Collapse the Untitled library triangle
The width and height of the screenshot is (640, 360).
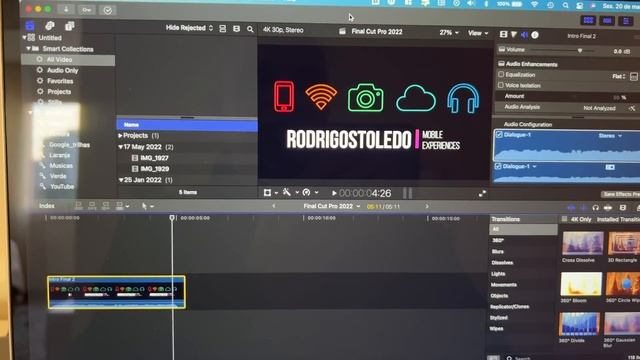coord(24,38)
